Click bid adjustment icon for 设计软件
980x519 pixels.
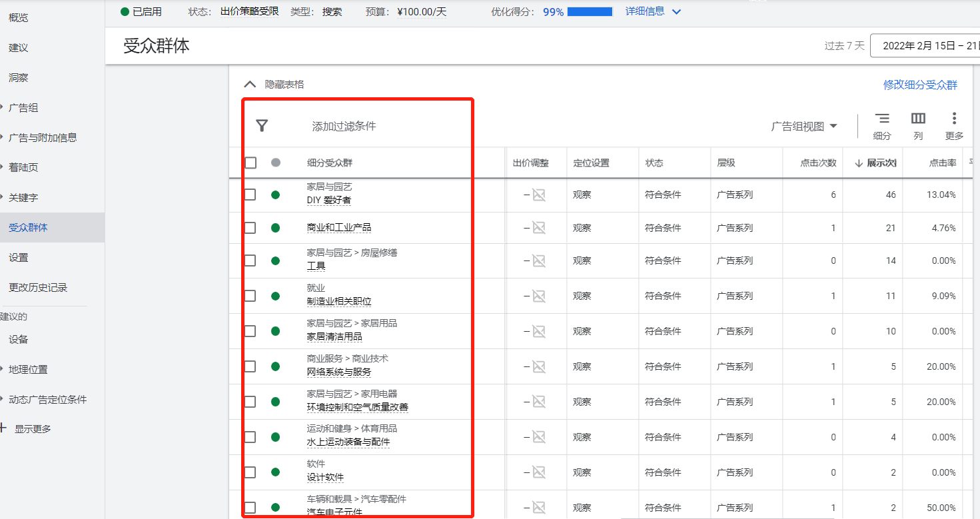[539, 472]
